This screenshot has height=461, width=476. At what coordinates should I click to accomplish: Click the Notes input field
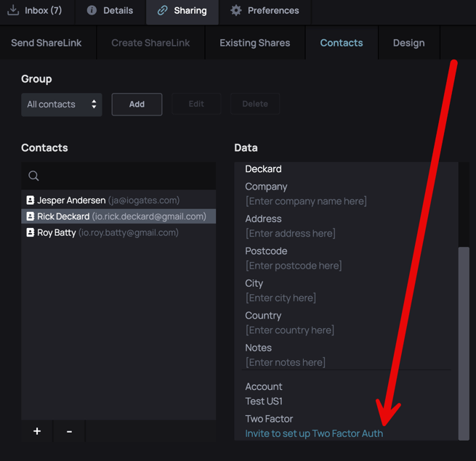(286, 362)
